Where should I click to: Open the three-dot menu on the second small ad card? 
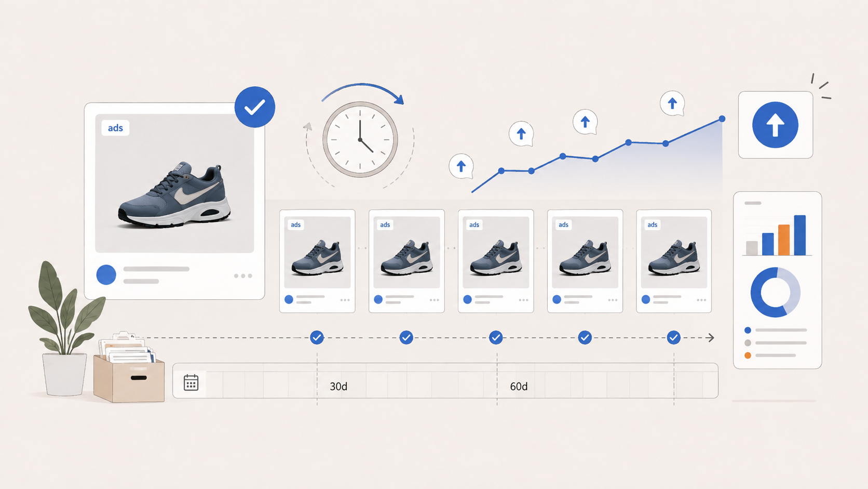[x=434, y=300]
